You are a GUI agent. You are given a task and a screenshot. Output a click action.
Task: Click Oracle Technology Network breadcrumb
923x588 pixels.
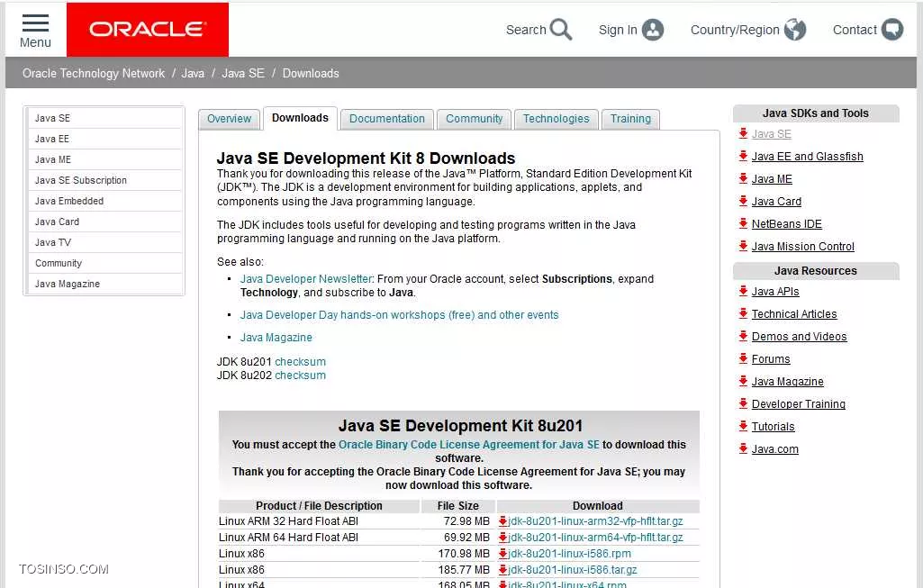pos(94,73)
